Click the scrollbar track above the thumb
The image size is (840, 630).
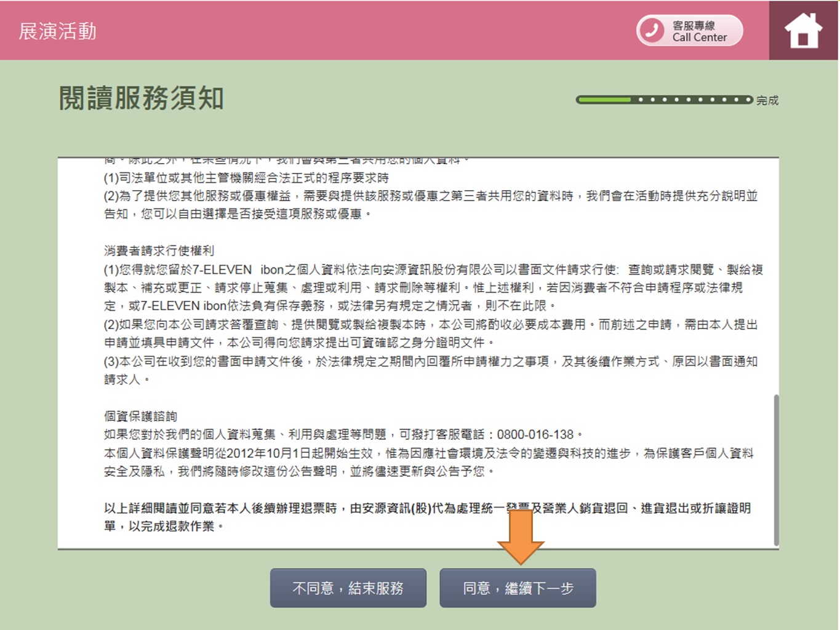coord(776,277)
